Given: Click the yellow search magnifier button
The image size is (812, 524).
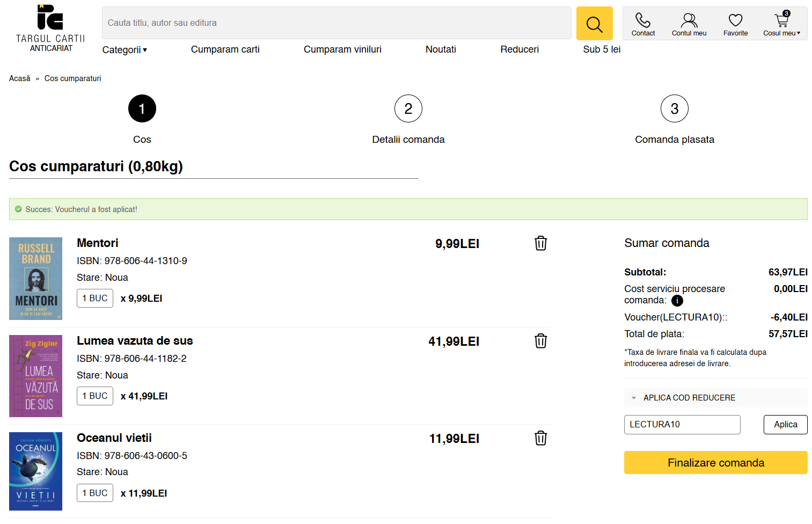Looking at the screenshot, I should [x=594, y=24].
